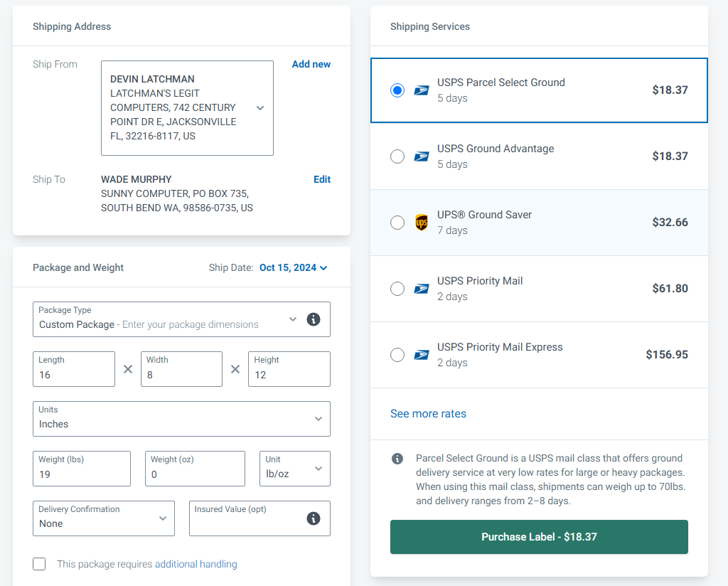This screenshot has width=728, height=586.
Task: Select USPS Ground Advantage radio button
Action: click(397, 156)
